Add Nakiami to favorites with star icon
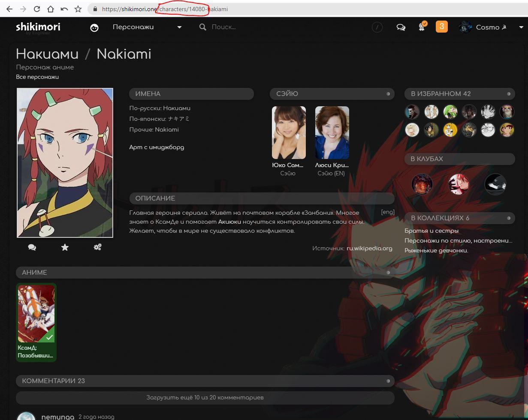 [65, 247]
